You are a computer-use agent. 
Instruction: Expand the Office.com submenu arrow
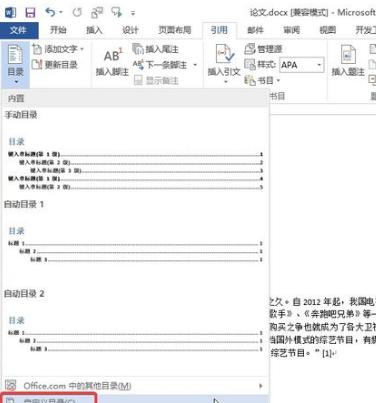261,386
